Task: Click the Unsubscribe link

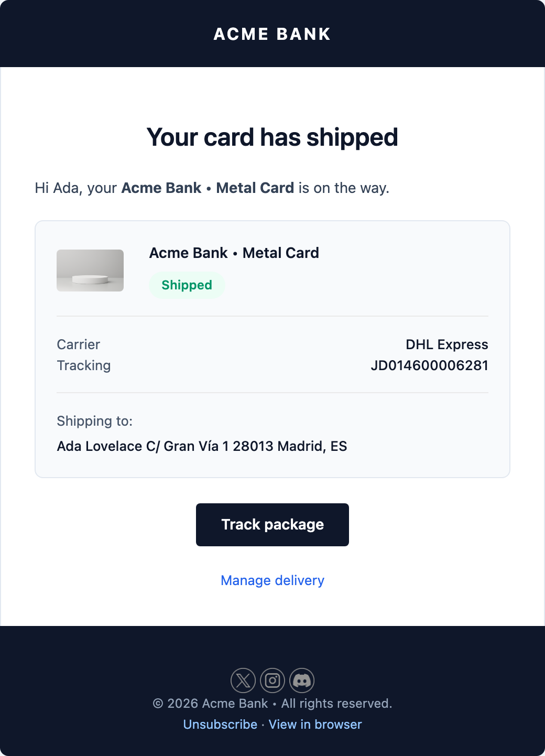Action: tap(220, 724)
